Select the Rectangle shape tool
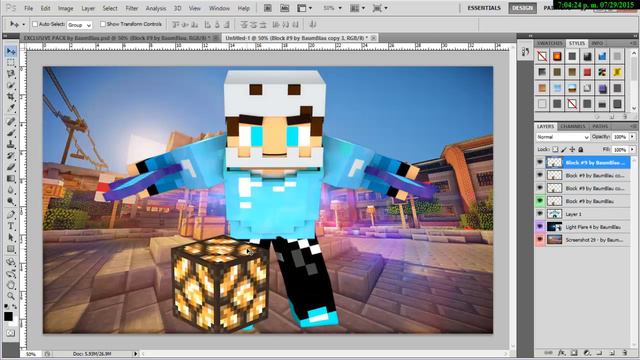Viewport: 640px width, 360px height. [x=11, y=249]
